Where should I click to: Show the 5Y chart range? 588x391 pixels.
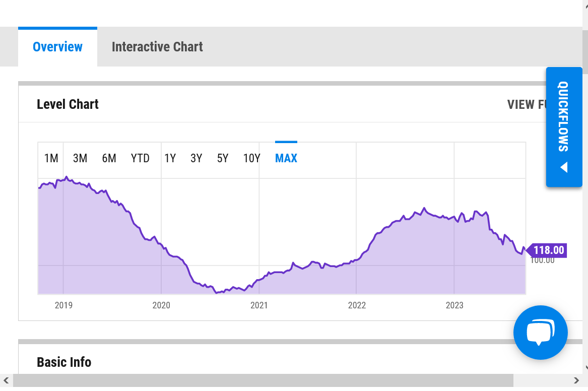click(223, 158)
